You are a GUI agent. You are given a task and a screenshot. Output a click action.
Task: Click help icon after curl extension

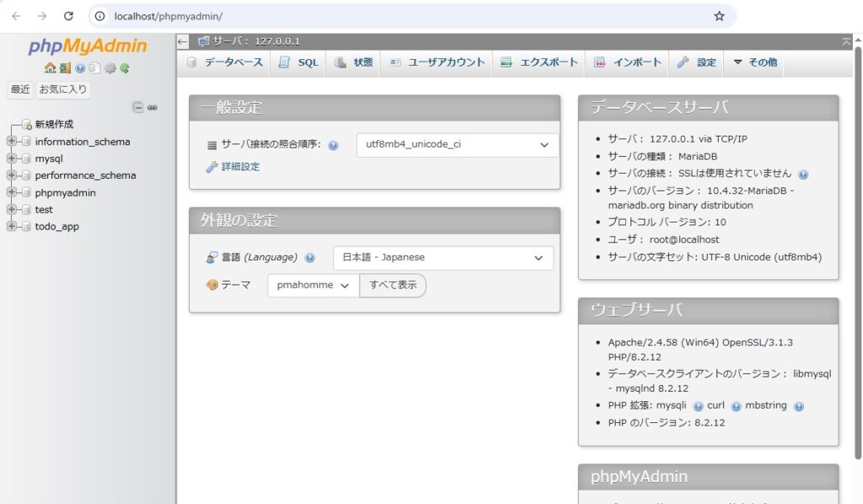[736, 406]
